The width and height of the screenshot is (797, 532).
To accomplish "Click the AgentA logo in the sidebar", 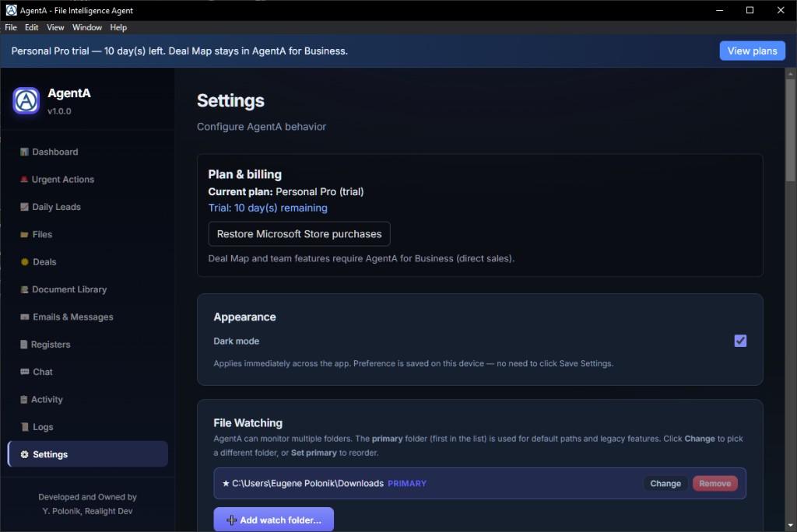I will (26, 100).
